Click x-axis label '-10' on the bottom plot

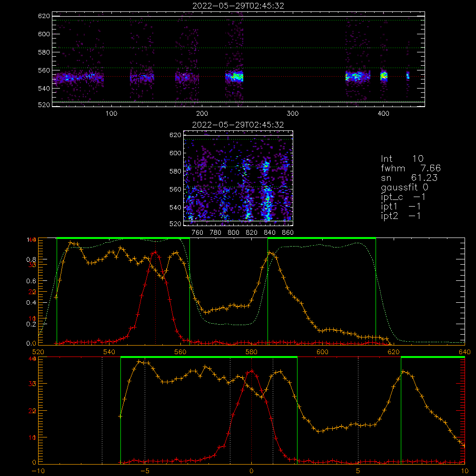(x=38, y=471)
